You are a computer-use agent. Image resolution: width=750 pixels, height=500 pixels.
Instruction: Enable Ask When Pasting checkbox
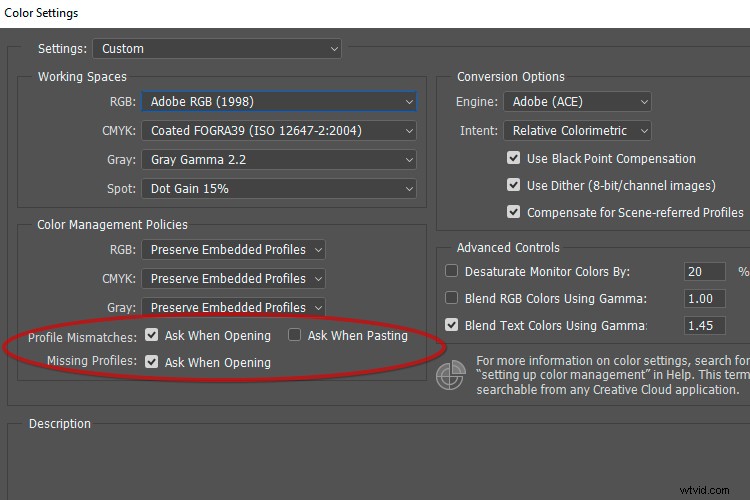(x=294, y=335)
